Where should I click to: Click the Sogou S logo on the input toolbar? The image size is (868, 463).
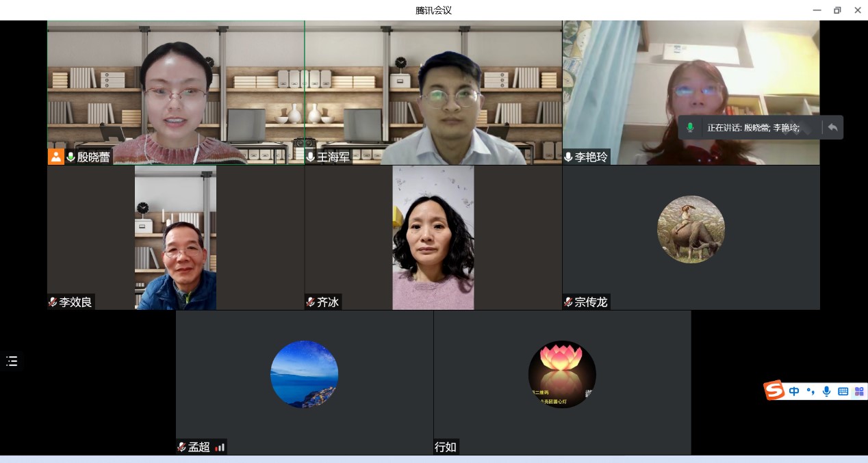(x=774, y=391)
